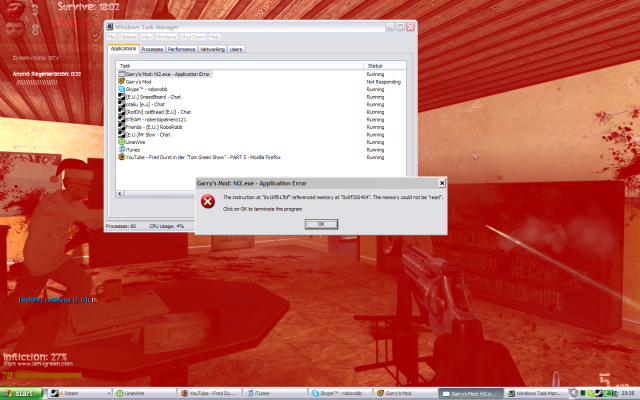640x400 pixels.
Task: Click the Start button on taskbar
Action: pos(21,394)
